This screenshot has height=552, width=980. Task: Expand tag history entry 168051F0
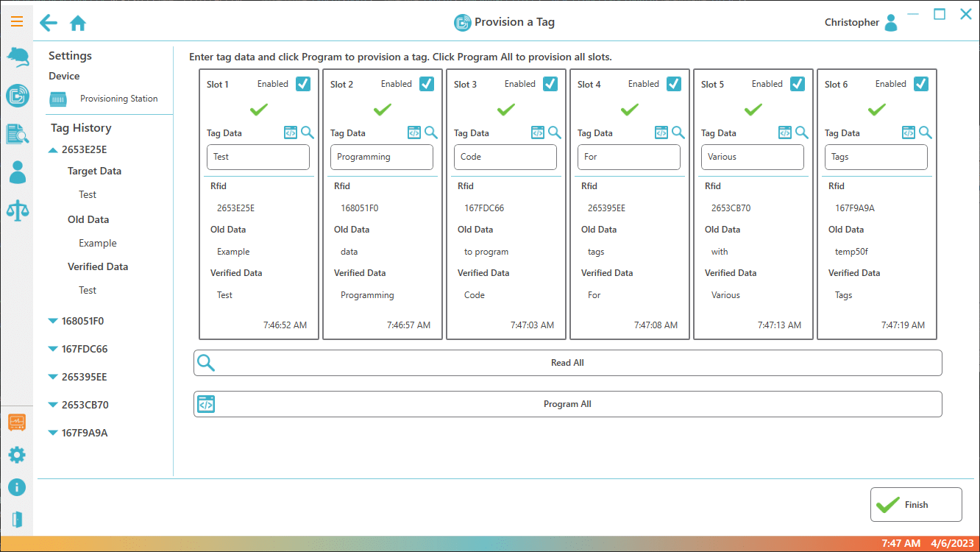pyautogui.click(x=53, y=321)
